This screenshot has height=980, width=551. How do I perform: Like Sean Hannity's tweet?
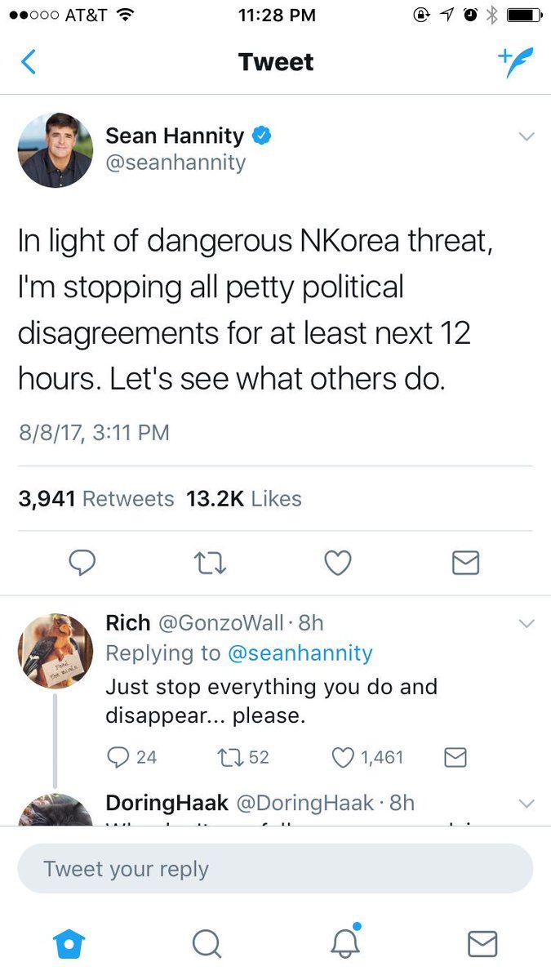click(338, 563)
